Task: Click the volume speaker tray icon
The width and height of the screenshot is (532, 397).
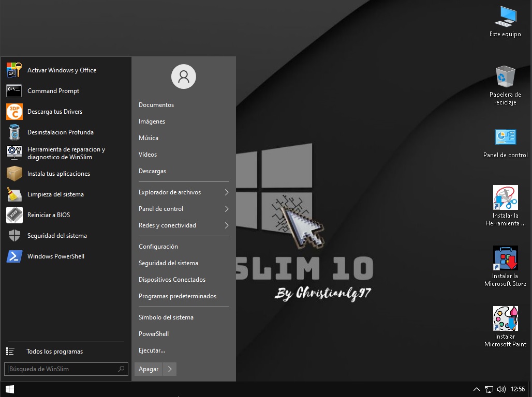Action: pos(501,389)
